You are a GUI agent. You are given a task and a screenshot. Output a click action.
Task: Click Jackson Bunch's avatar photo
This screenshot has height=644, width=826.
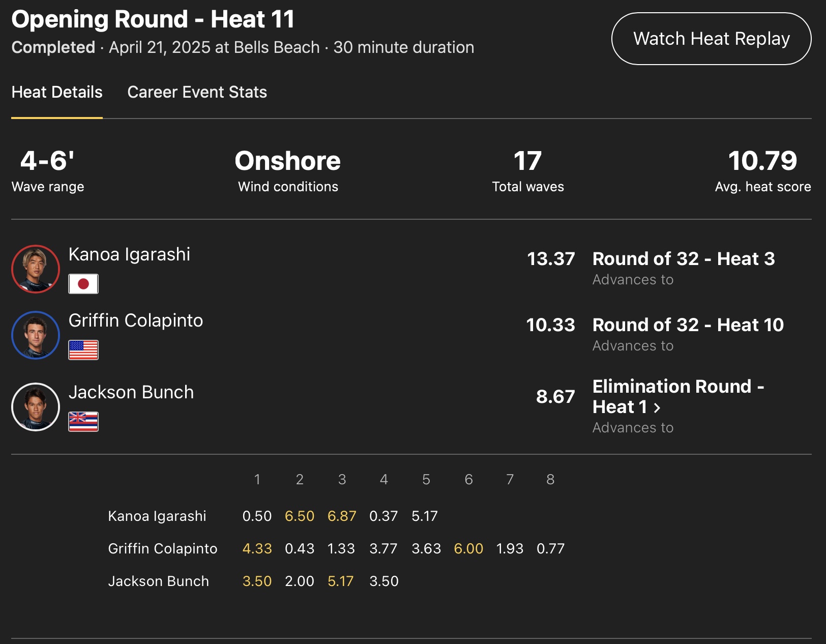[36, 407]
